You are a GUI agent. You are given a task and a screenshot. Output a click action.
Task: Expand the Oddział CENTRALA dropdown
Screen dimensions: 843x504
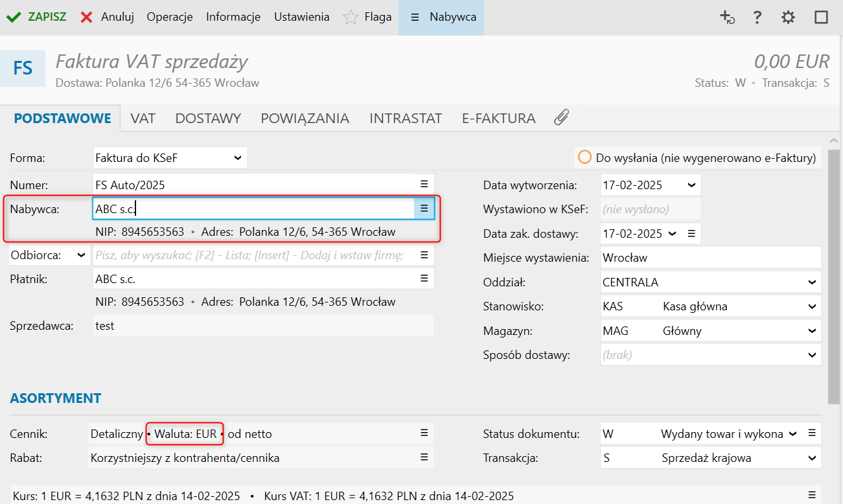coord(812,282)
